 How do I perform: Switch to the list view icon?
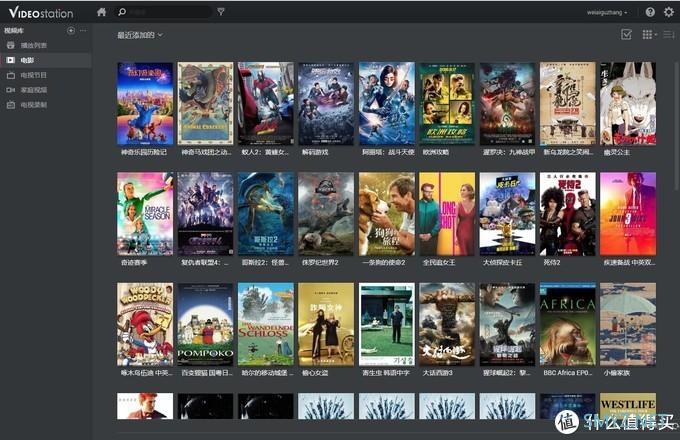(x=669, y=35)
